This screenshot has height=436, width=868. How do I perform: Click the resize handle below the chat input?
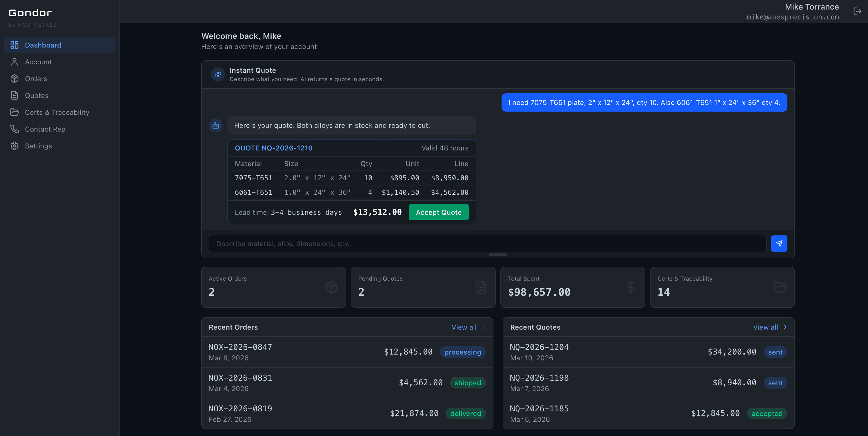point(498,255)
